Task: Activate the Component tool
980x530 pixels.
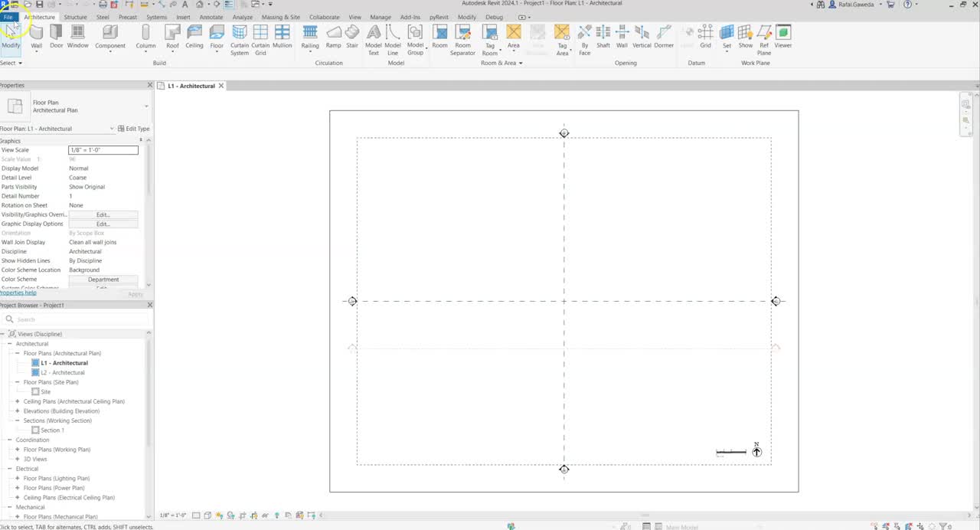Action: click(110, 37)
